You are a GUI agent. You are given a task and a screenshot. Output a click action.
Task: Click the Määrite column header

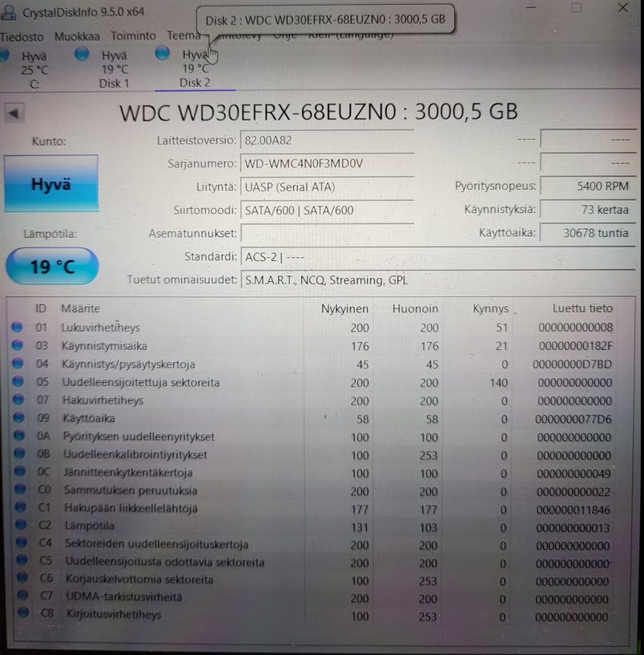click(x=81, y=308)
